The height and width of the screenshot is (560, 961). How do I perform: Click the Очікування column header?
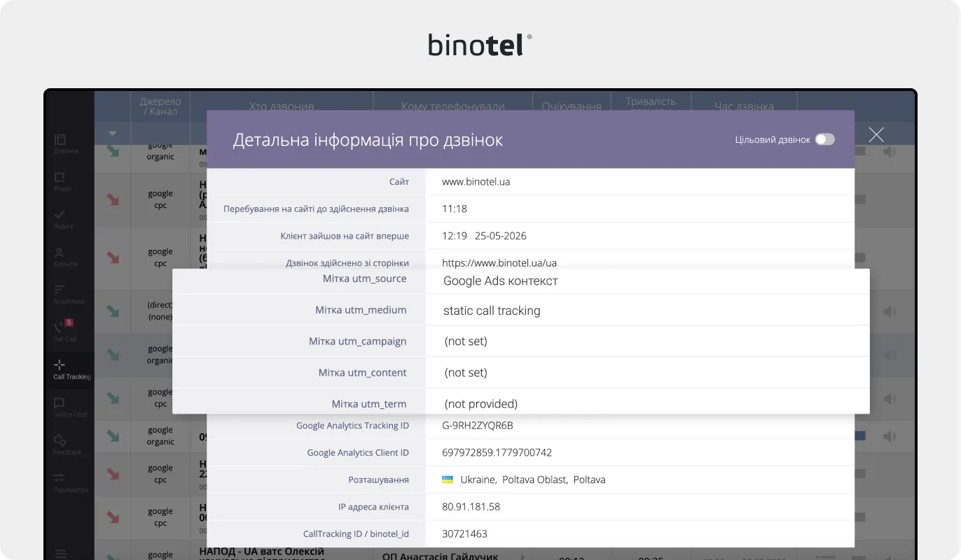(572, 106)
